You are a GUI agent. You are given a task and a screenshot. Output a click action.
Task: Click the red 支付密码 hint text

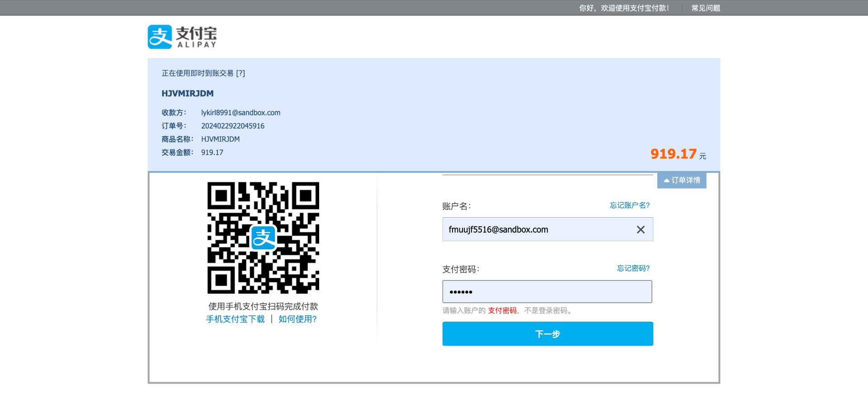pyautogui.click(x=502, y=311)
